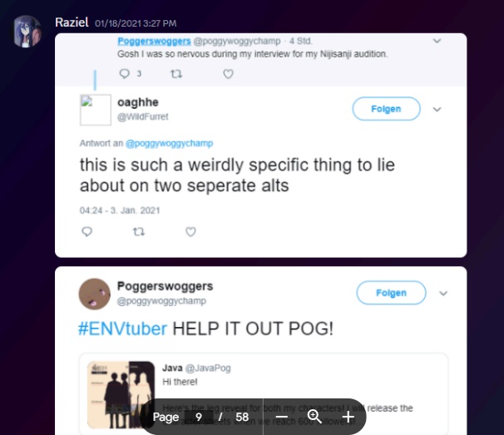
Task: Follow Poggerswoggers with the Folgen button
Action: pos(391,293)
